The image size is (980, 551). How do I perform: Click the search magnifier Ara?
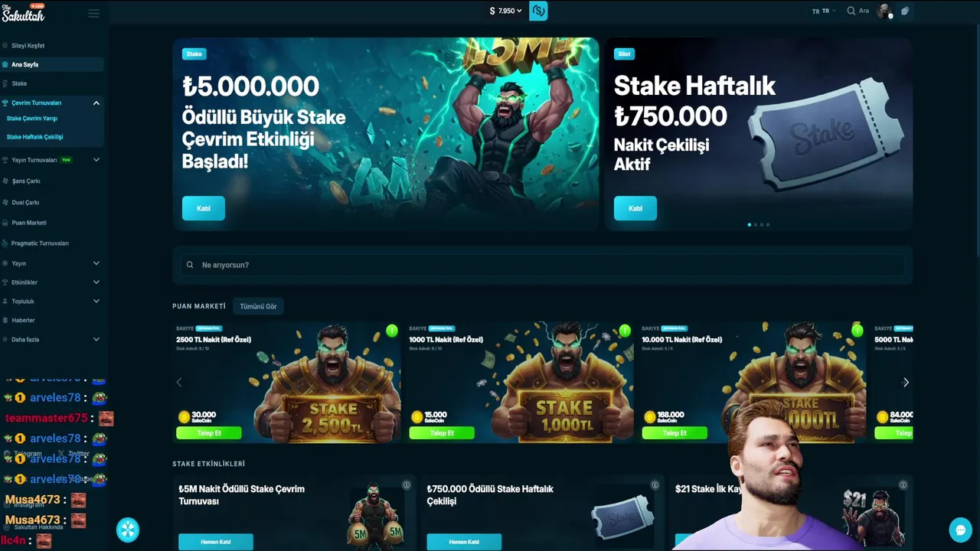coord(857,11)
